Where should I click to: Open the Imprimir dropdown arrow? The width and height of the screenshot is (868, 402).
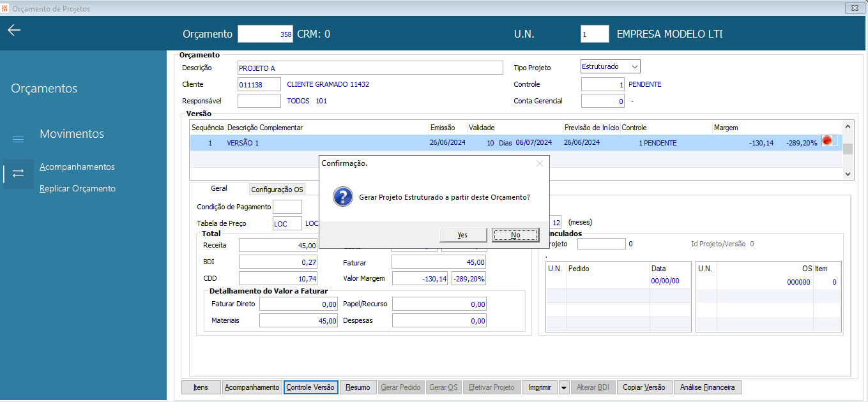tap(563, 387)
